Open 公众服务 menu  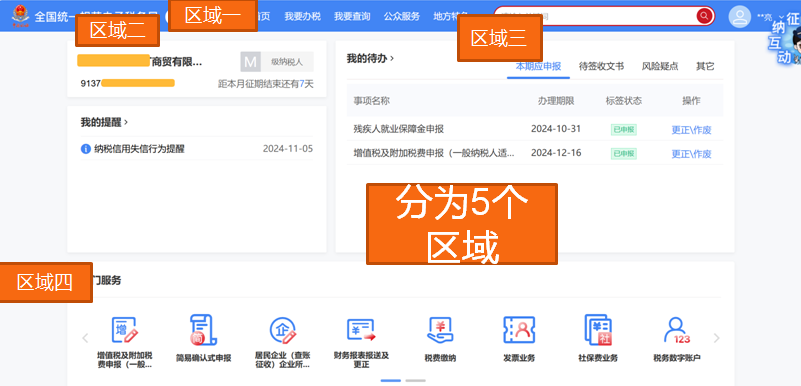pyautogui.click(x=402, y=16)
